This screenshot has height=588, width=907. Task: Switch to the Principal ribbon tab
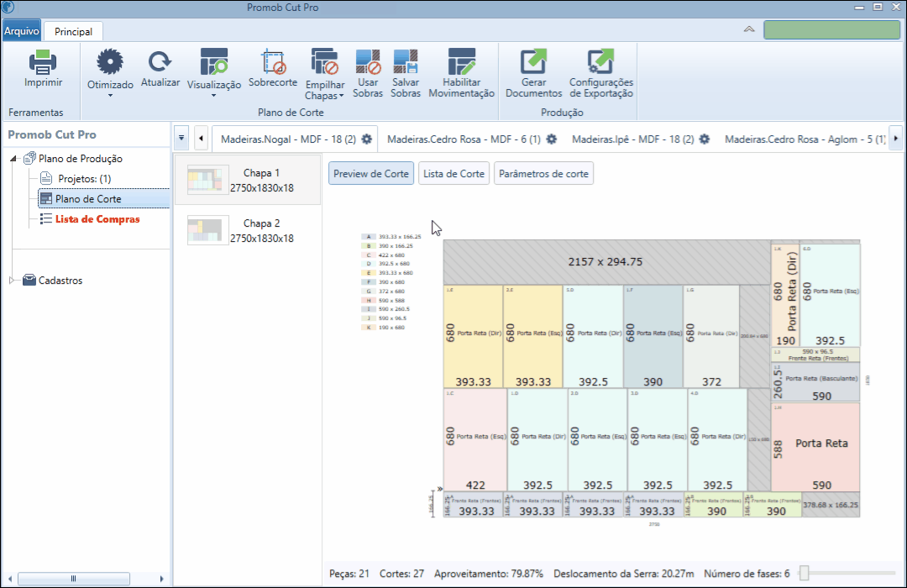pos(73,31)
